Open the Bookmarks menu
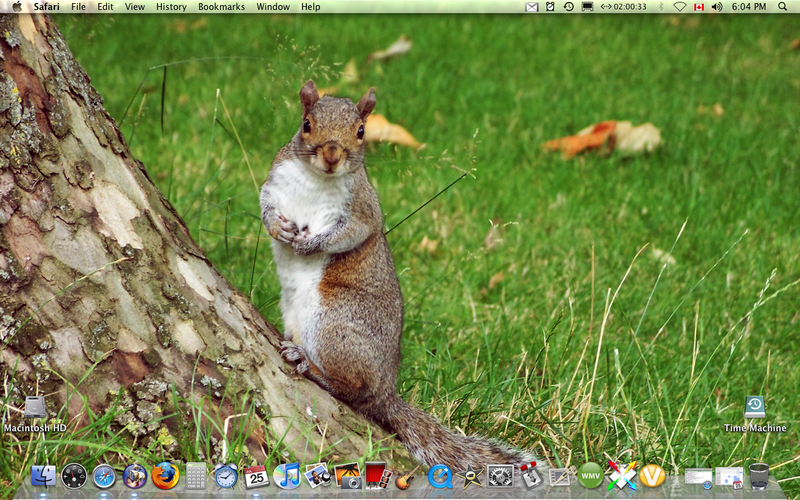 (221, 7)
